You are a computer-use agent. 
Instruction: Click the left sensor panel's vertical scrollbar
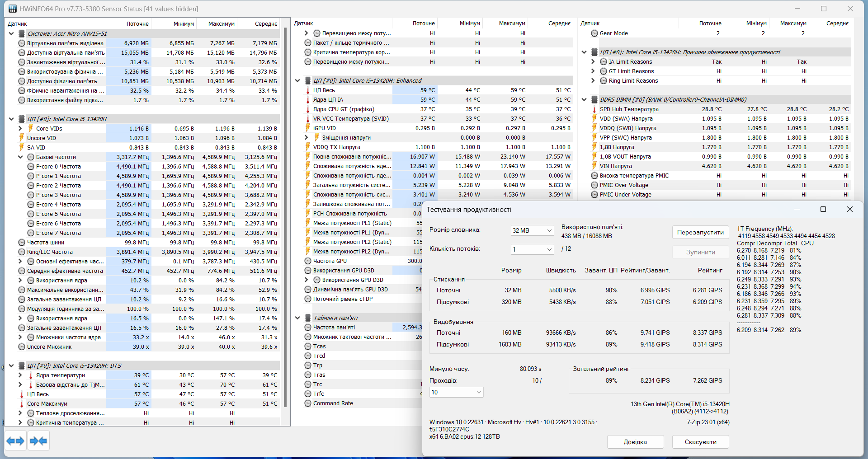coord(285,217)
